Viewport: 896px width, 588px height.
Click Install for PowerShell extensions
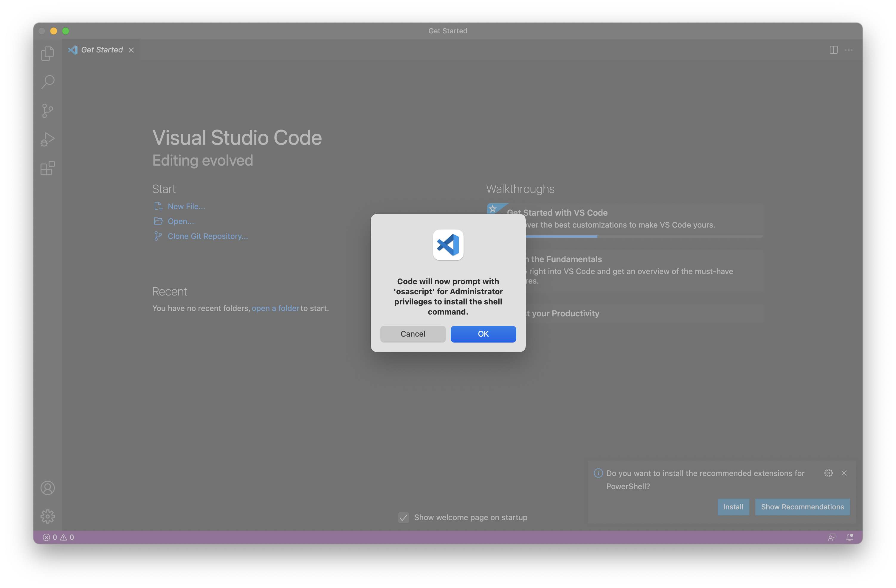[733, 507]
